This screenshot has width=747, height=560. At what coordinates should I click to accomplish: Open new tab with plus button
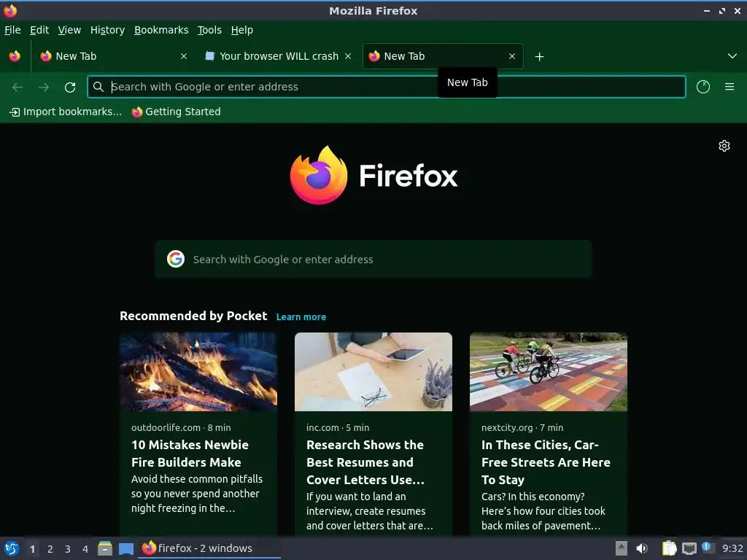click(539, 57)
